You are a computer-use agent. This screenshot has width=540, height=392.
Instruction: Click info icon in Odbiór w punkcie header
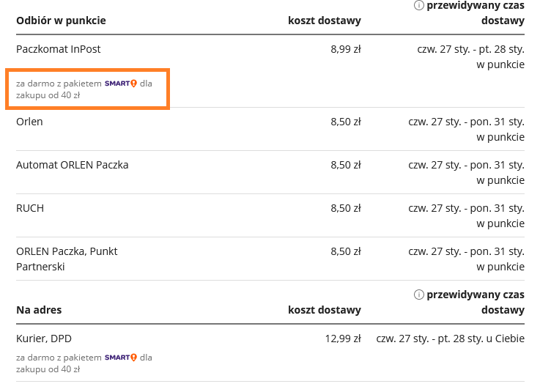click(x=419, y=6)
